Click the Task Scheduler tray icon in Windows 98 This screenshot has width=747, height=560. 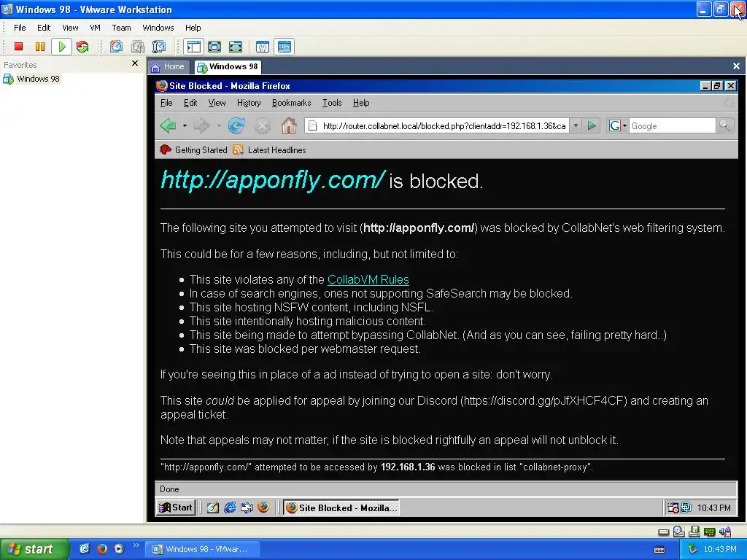click(673, 507)
